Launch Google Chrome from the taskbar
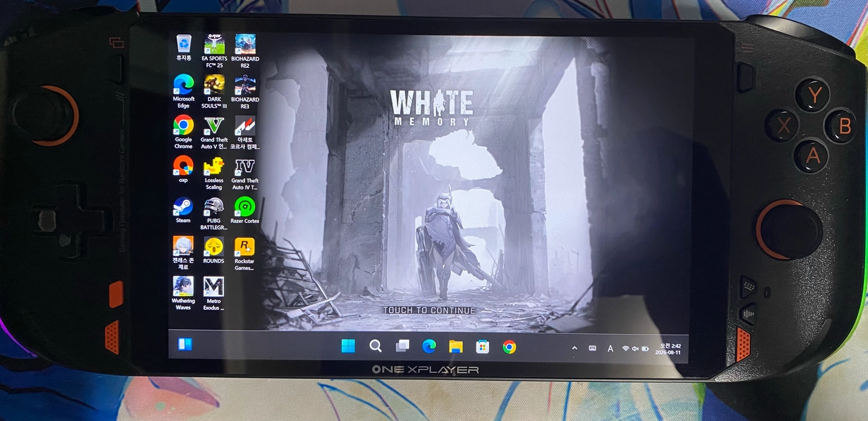This screenshot has width=868, height=421. [509, 347]
